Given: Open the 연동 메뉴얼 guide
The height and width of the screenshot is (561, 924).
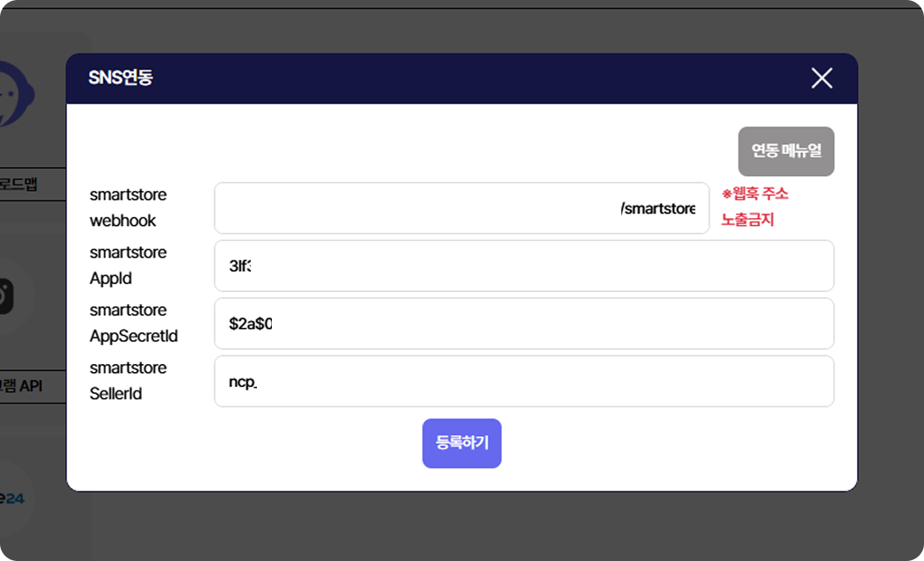Looking at the screenshot, I should [786, 151].
